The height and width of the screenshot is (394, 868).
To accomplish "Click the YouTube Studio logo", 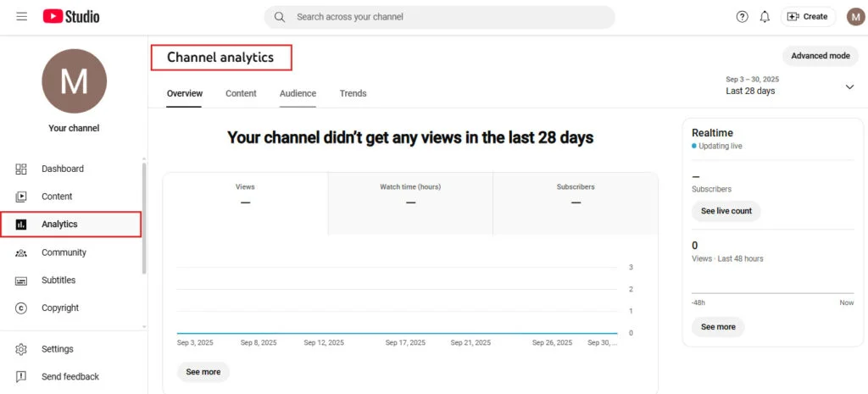I will (71, 17).
